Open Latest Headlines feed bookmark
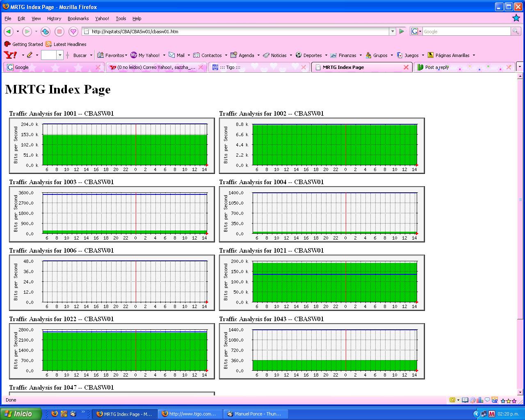The width and height of the screenshot is (525, 420). click(x=66, y=44)
